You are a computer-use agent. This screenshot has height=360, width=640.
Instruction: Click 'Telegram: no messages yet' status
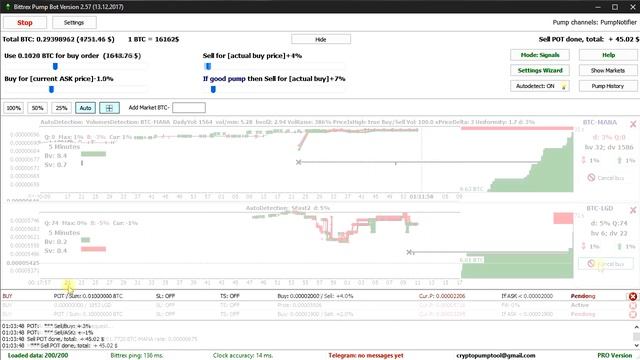(x=366, y=356)
